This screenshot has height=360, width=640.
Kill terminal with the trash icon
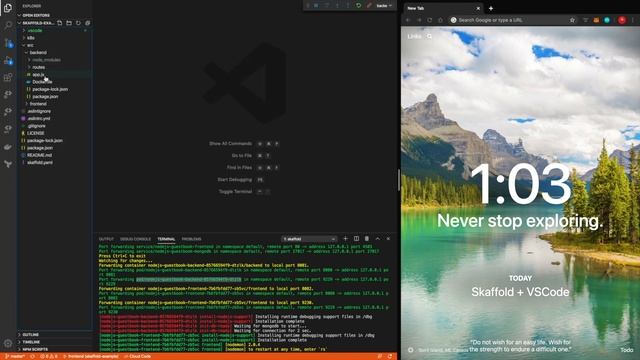tap(367, 239)
